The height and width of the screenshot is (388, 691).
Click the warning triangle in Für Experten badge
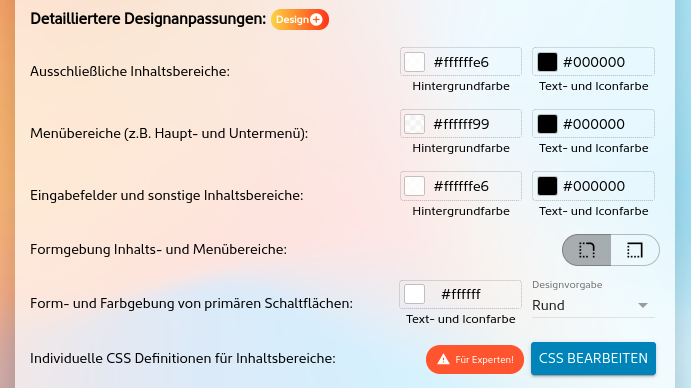443,359
